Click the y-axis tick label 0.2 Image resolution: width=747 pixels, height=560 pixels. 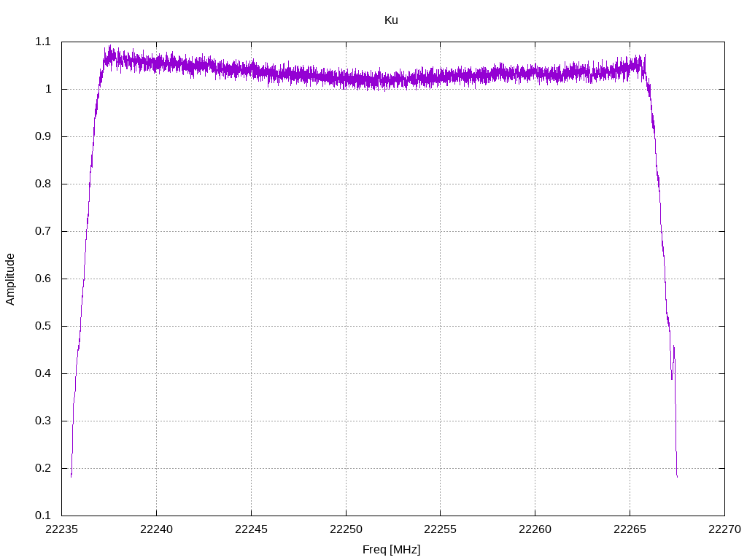click(x=43, y=468)
